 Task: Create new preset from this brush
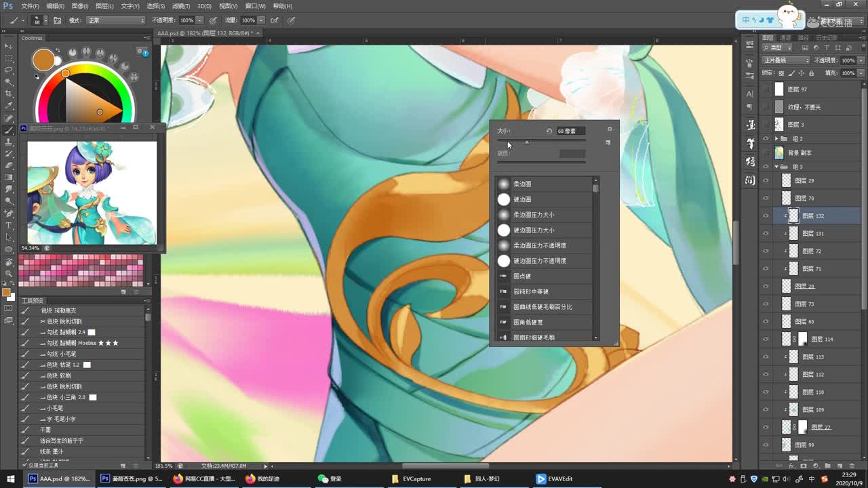coord(608,142)
